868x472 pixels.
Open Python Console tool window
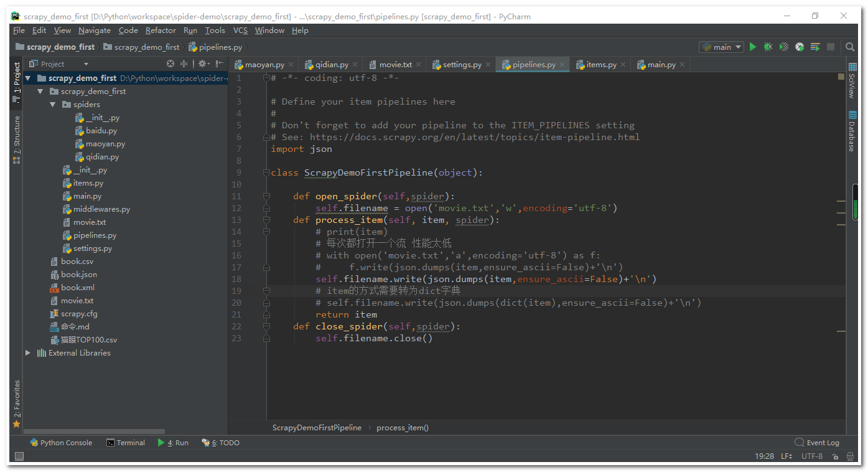point(61,443)
